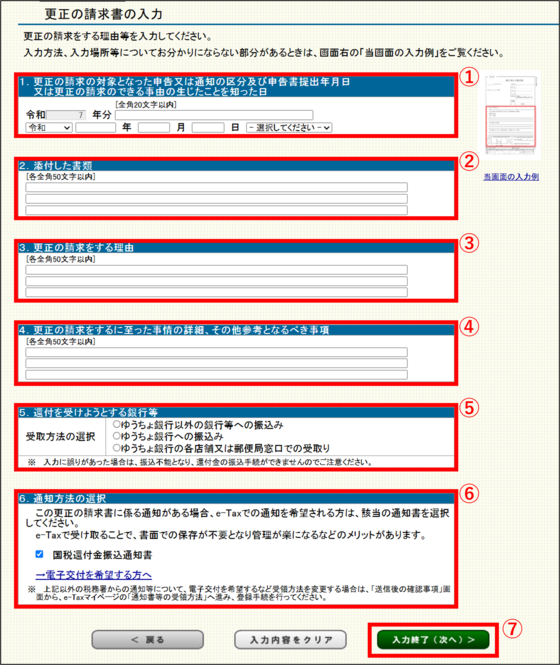
Task: Click the 国税還付金振込通知書 label text
Action: click(x=102, y=555)
